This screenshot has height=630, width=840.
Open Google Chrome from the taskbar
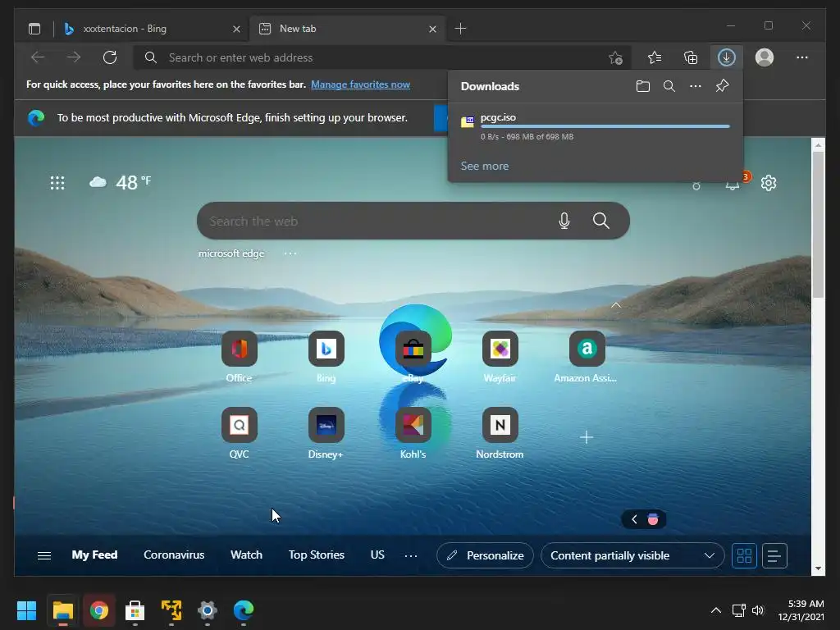[x=98, y=610]
